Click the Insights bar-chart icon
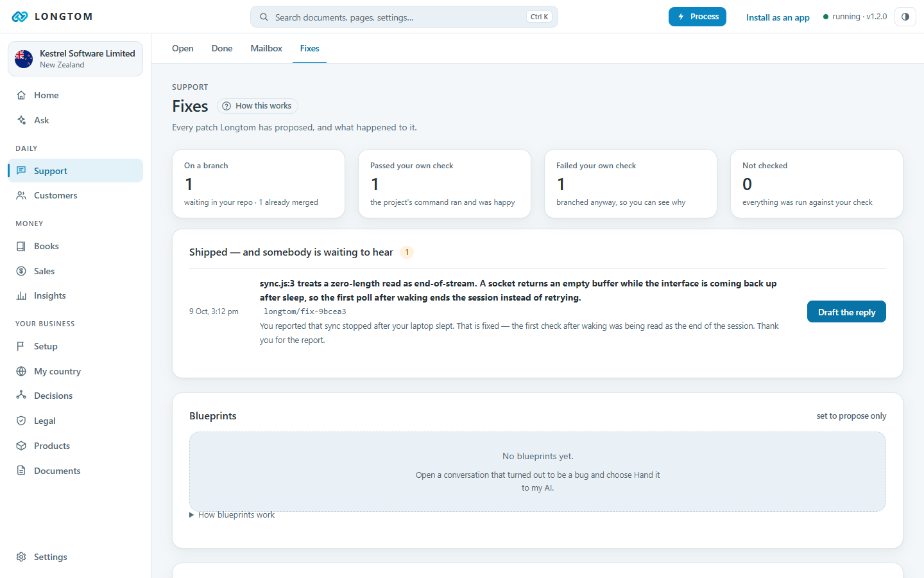This screenshot has width=924, height=578. [21, 295]
